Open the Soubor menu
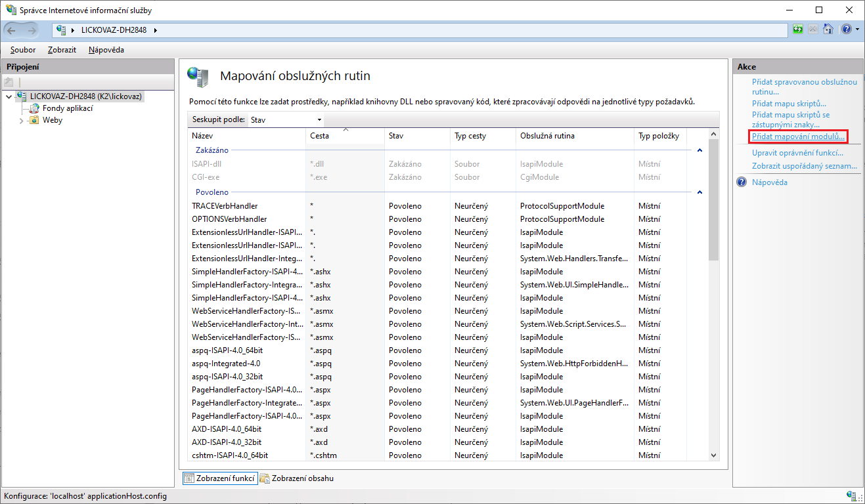This screenshot has width=865, height=504. (x=23, y=50)
